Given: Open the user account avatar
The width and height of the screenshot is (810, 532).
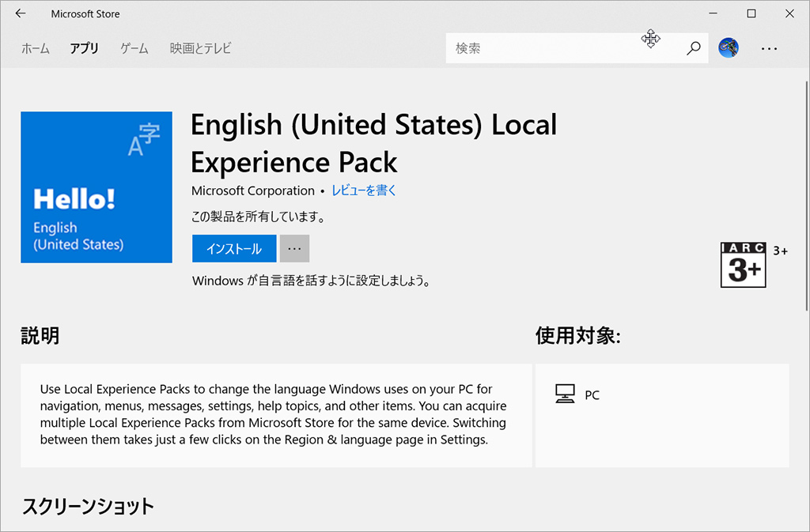Looking at the screenshot, I should [729, 48].
